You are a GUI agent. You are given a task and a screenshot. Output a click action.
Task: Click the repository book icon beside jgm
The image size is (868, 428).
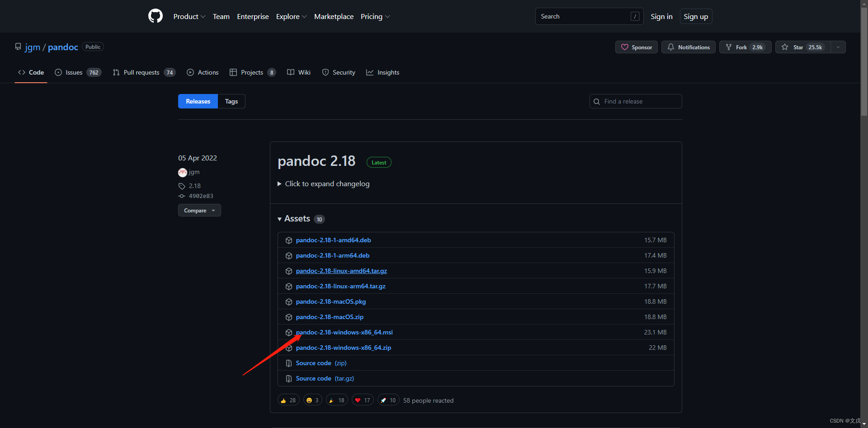click(x=18, y=47)
